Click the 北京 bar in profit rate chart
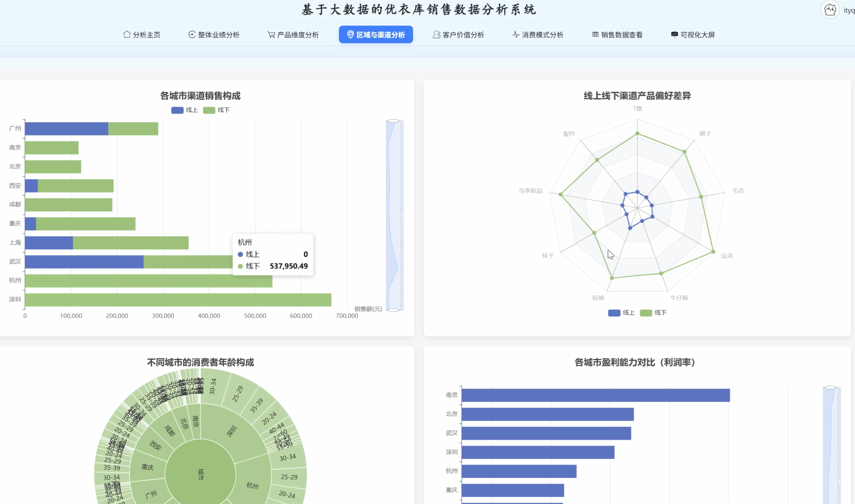Image resolution: width=855 pixels, height=504 pixels. click(x=548, y=414)
